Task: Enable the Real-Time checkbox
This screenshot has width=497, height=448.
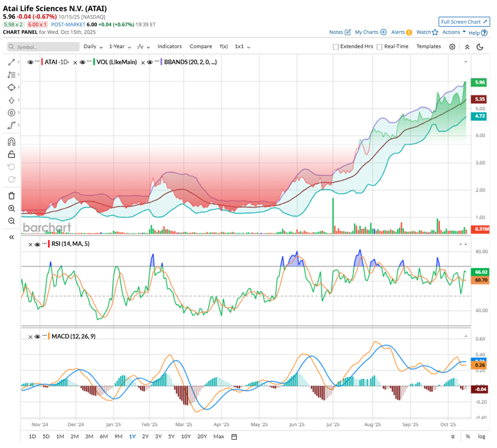Action: tap(380, 47)
